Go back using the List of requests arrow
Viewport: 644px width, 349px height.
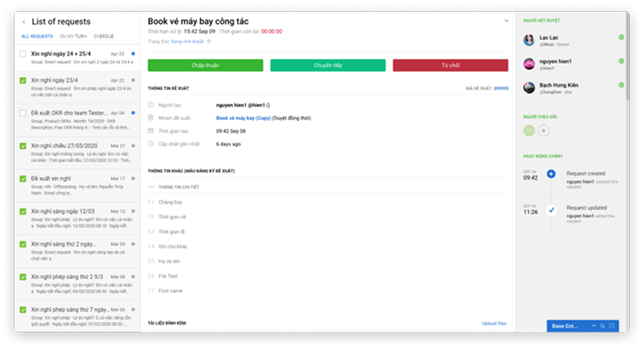click(24, 22)
